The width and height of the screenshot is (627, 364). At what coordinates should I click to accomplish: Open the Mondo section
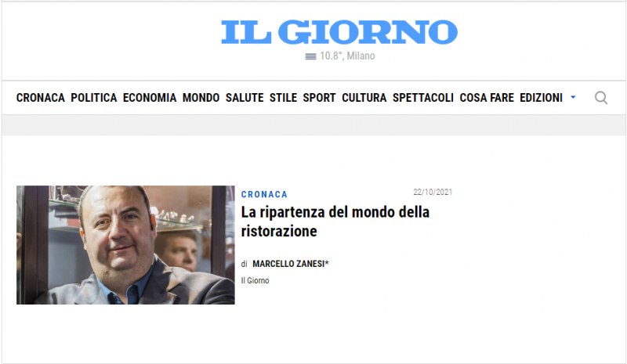tap(201, 98)
